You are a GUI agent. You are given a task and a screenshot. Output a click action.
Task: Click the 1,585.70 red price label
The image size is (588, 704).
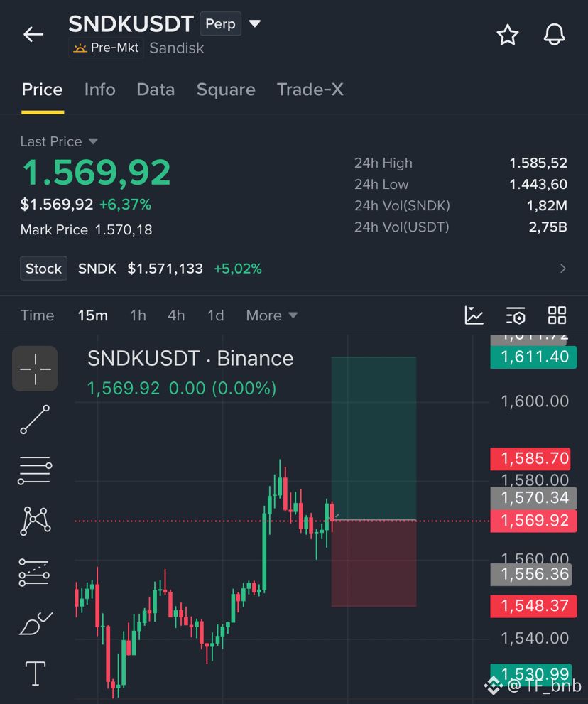530,458
